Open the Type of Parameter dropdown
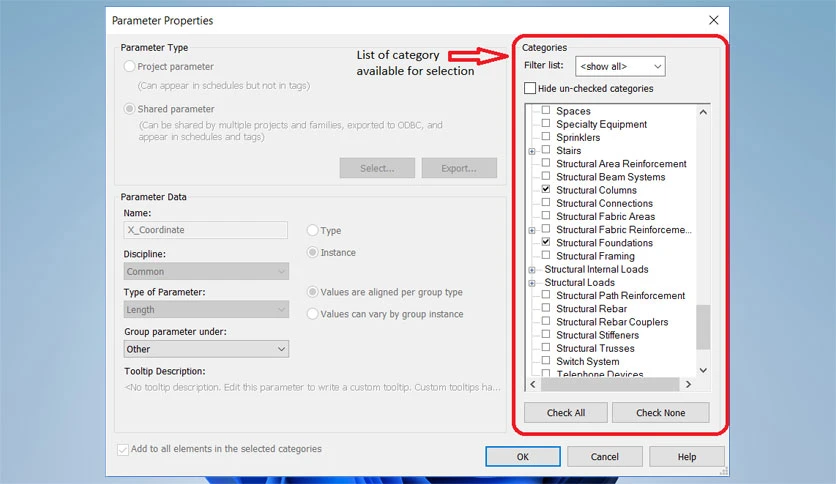 [x=206, y=310]
